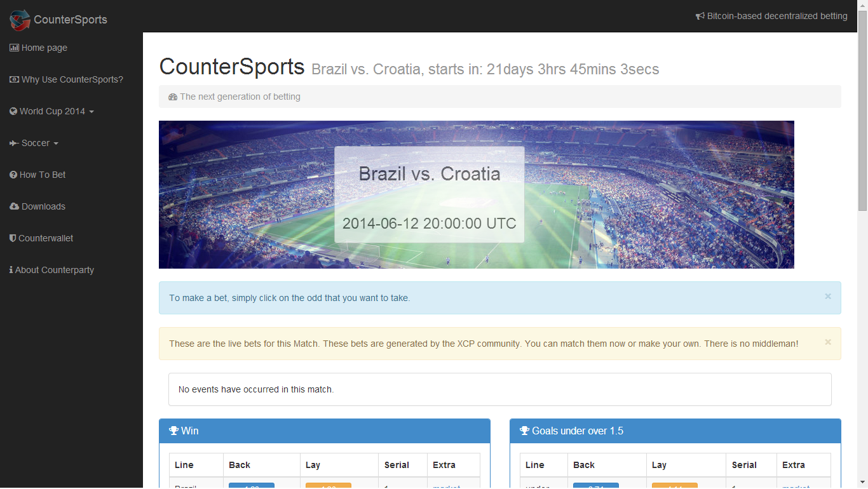Click the question-mark icon beside How To Bet
The height and width of the screenshot is (489, 868).
pyautogui.click(x=13, y=175)
